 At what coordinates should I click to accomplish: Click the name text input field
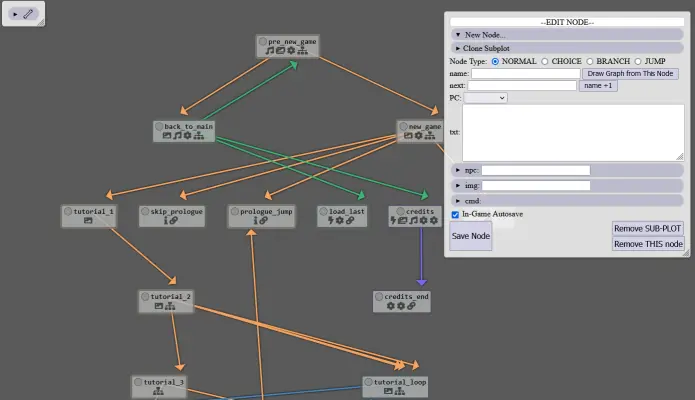(x=526, y=74)
